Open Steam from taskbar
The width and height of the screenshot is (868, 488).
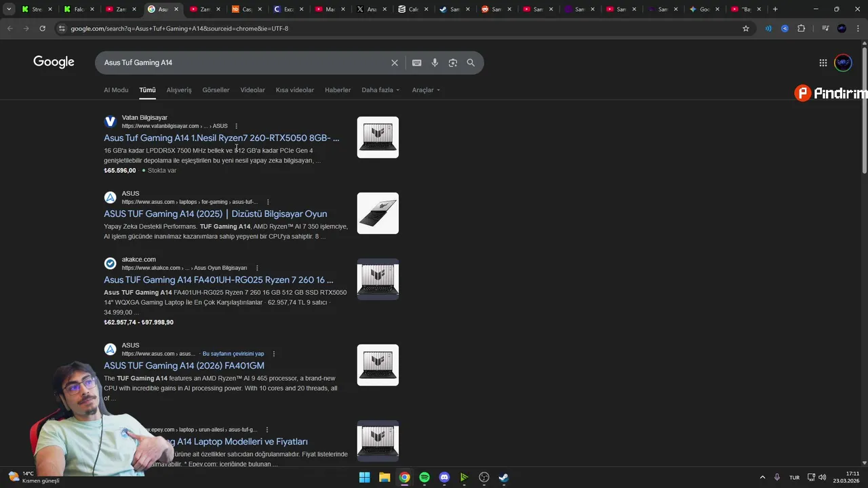pos(504,477)
